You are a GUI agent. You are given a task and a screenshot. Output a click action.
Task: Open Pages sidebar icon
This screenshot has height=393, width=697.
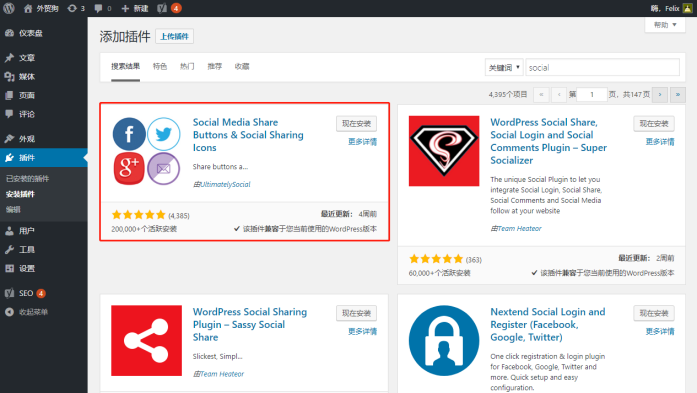[x=9, y=95]
